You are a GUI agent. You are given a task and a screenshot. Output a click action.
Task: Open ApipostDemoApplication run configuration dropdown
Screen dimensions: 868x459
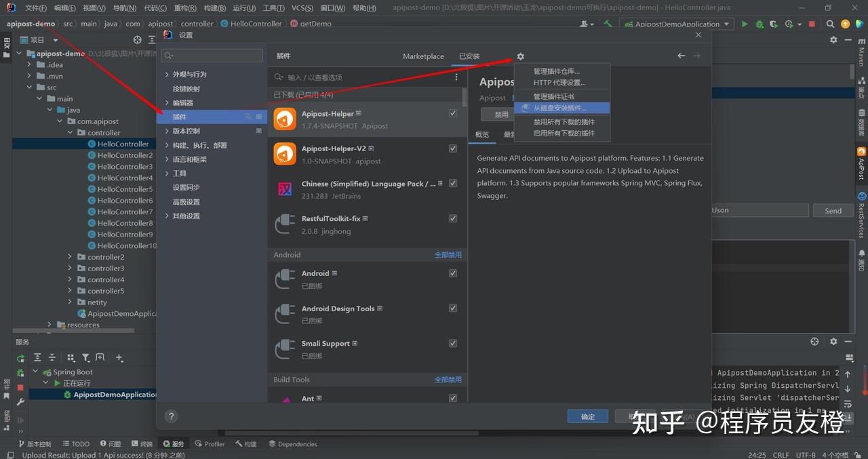pyautogui.click(x=676, y=24)
